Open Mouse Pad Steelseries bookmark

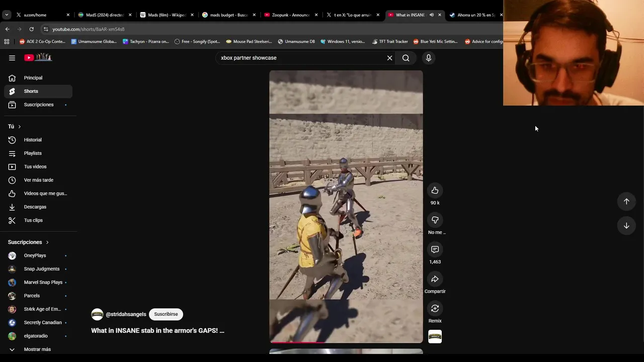pyautogui.click(x=250, y=42)
